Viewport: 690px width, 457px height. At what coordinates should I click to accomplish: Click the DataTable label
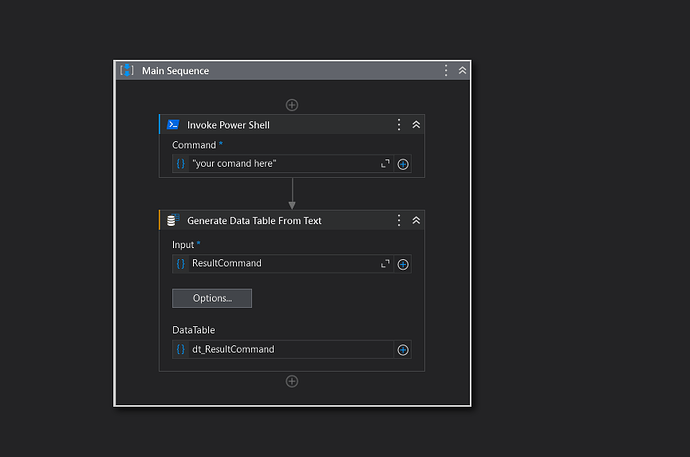(194, 330)
